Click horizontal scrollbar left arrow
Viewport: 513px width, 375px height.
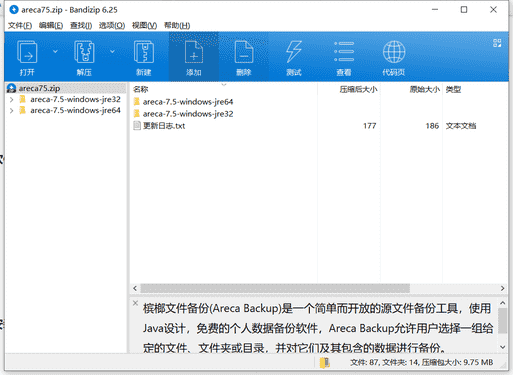[x=135, y=288]
